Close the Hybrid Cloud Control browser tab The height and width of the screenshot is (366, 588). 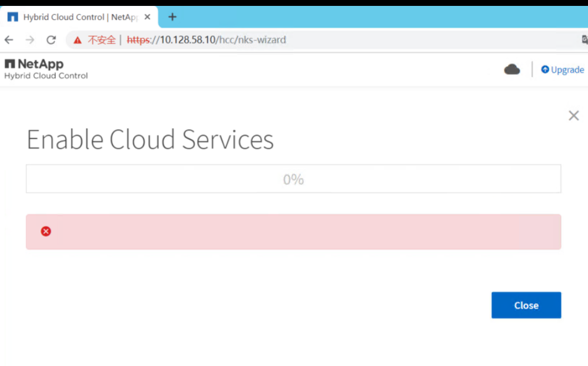[147, 17]
